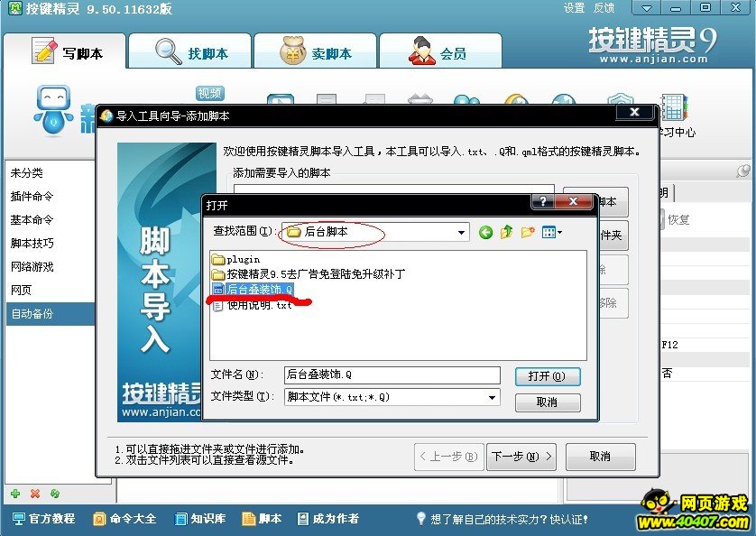Screen dimensions: 756x536
Task: Expand the 查找范围 folder dropdown
Action: click(461, 233)
